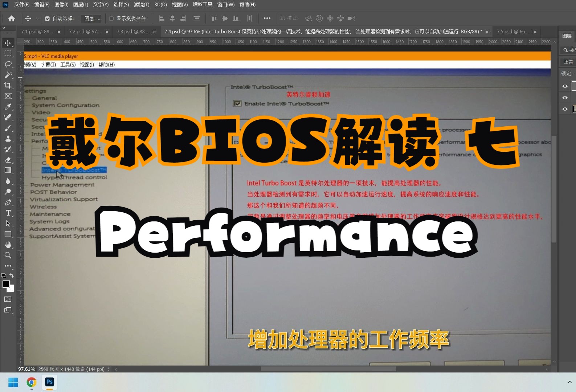Open the 窗口(W) menu
This screenshot has height=392, width=576.
(x=226, y=4)
